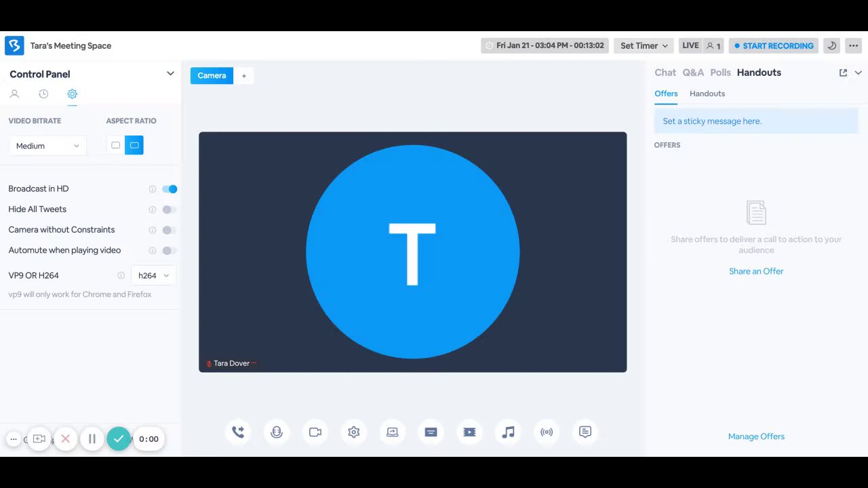
Task: Pause the screen recording
Action: [x=92, y=439]
